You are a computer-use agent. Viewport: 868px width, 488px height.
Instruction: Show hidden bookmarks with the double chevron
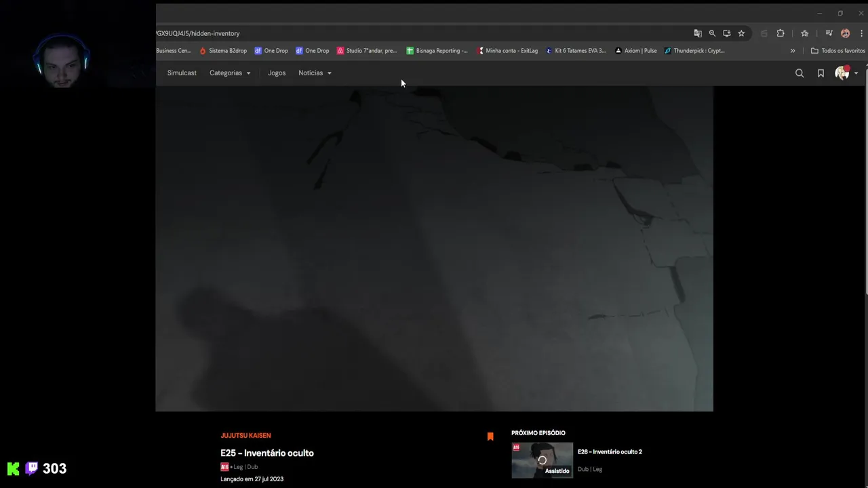[x=793, y=51]
